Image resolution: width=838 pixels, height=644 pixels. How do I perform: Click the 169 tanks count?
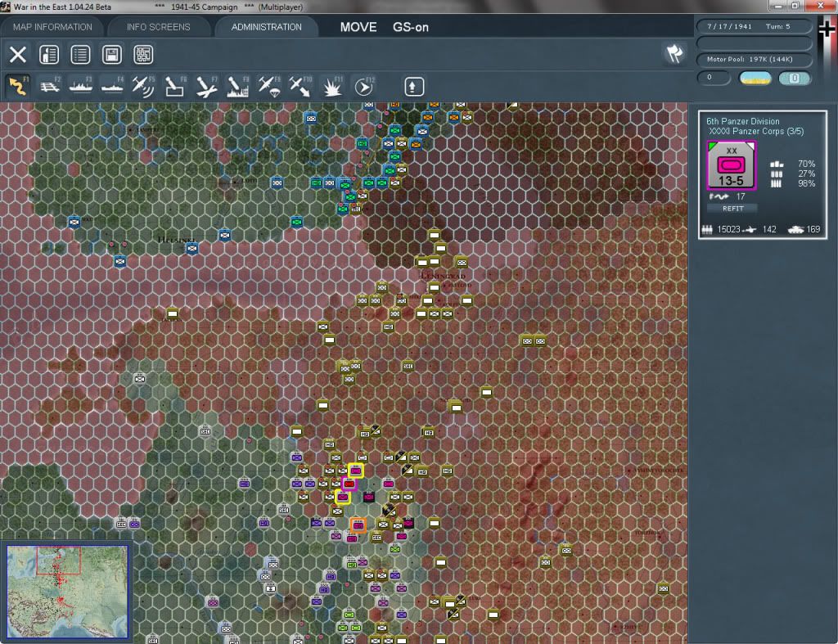point(813,229)
